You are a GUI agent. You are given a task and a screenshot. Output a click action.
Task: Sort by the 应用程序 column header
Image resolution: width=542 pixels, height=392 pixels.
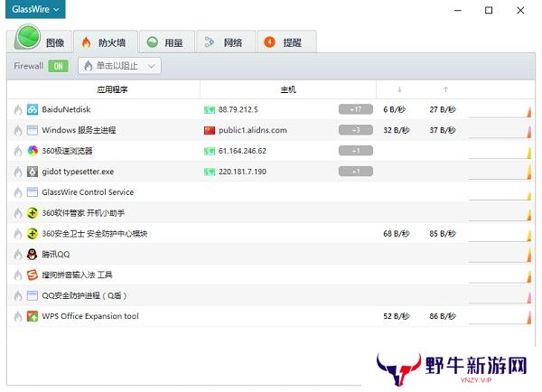pos(112,90)
